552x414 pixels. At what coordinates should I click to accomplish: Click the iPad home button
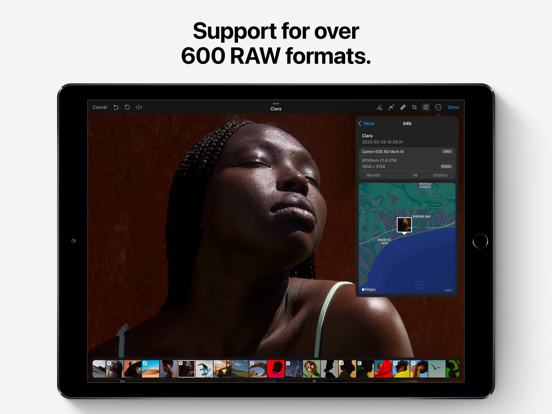click(x=480, y=241)
